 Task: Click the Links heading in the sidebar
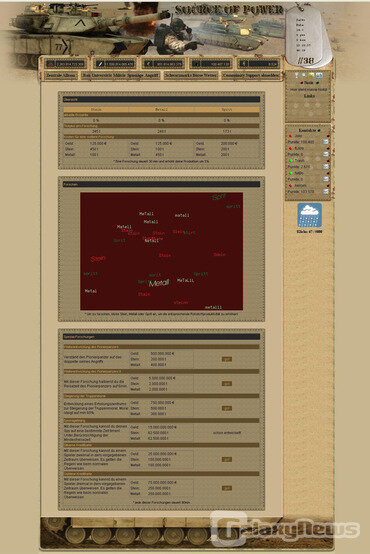pyautogui.click(x=309, y=96)
